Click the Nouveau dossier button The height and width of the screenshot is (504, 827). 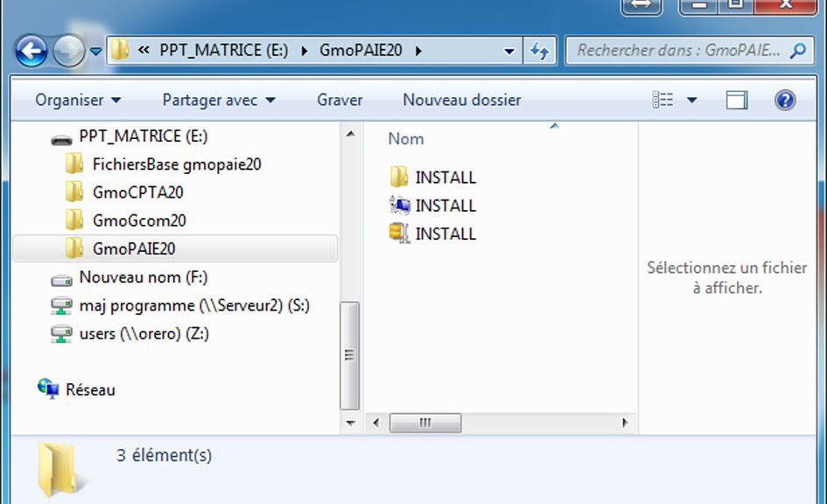(462, 100)
